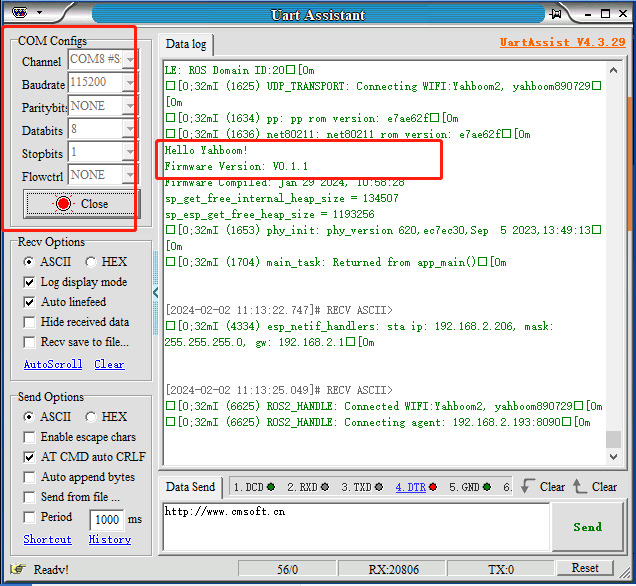Open the dropdown arrow beside the app logo
Image resolution: width=636 pixels, height=586 pixels.
click(39, 13)
